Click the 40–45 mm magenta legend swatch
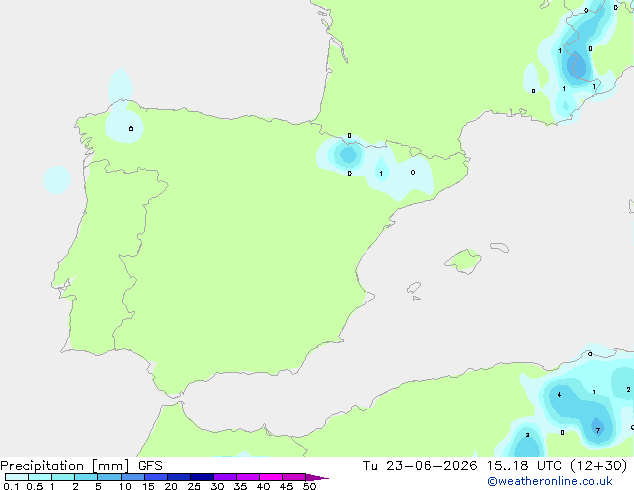634x490 pixels. click(271, 477)
